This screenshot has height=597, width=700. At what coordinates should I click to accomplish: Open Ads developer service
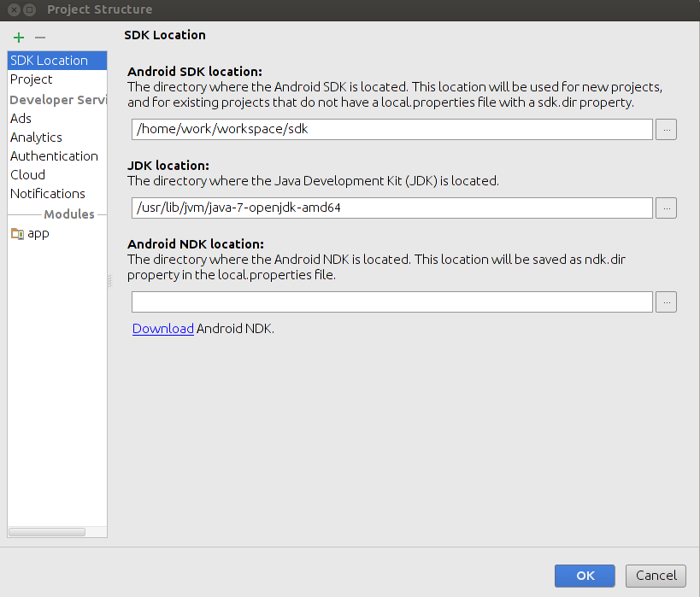coord(21,119)
